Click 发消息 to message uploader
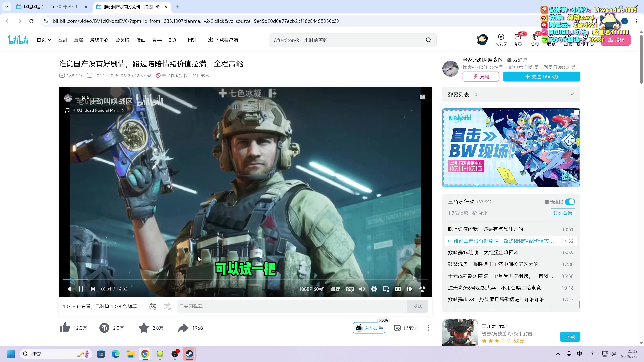The image size is (644, 362). tap(517, 60)
